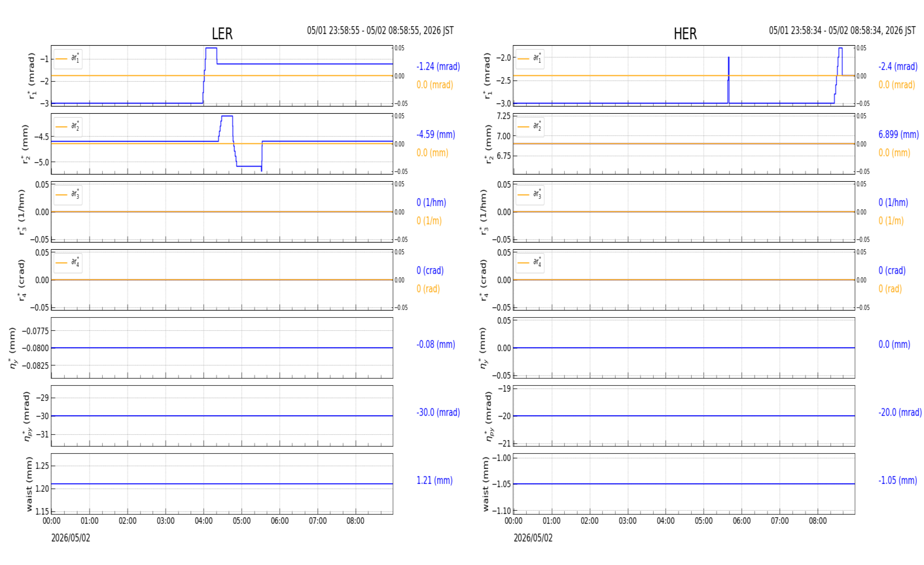
Task: Select HER time range ending 08:58:34
Action: click(842, 31)
